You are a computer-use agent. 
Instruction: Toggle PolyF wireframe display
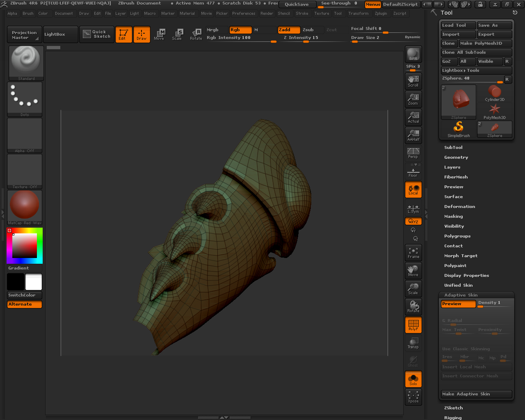[413, 325]
